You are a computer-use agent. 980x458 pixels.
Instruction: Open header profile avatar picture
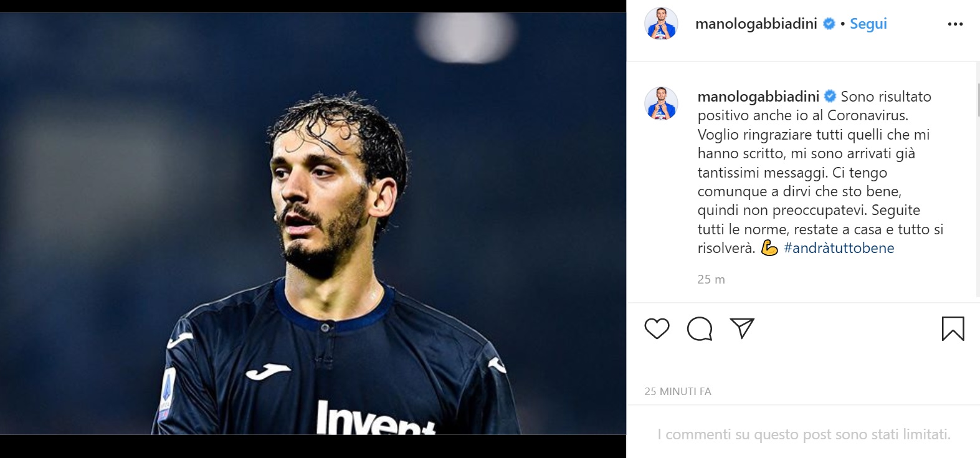tap(661, 25)
